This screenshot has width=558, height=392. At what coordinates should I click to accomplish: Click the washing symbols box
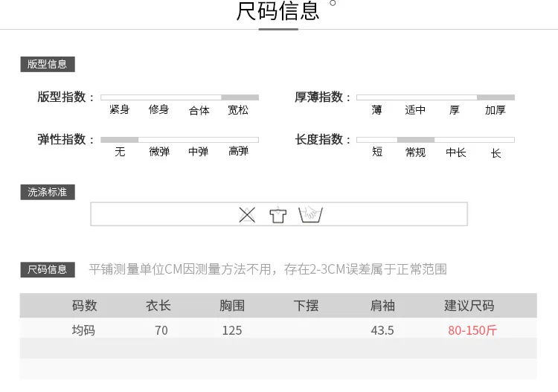pyautogui.click(x=279, y=213)
